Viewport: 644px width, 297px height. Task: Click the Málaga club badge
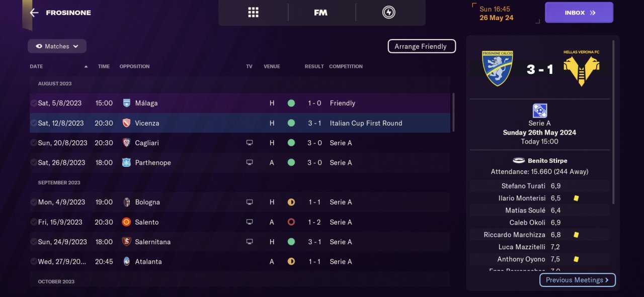coord(127,103)
